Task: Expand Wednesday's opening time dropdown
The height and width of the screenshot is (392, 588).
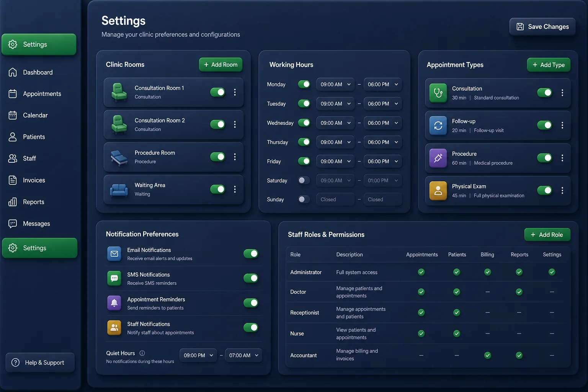Action: pos(335,123)
